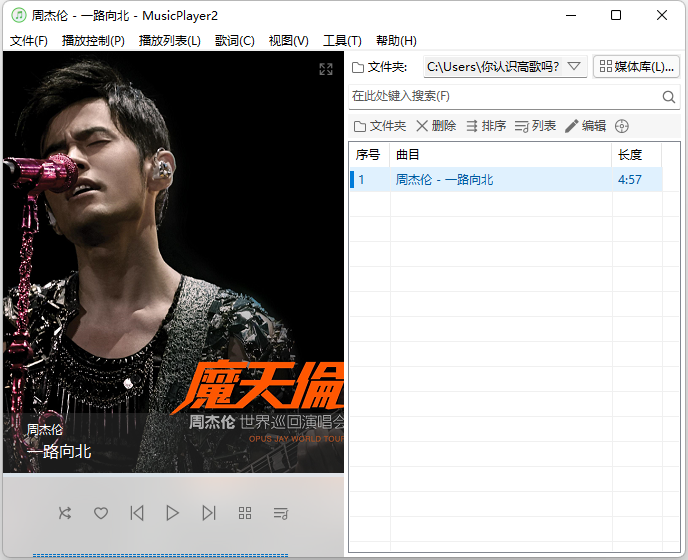Add song to favorites heart icon
Viewport: 688px width, 560px height.
tap(101, 513)
